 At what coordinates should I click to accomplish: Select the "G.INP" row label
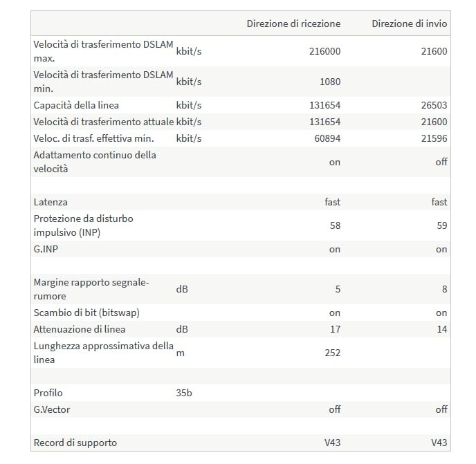(46, 249)
